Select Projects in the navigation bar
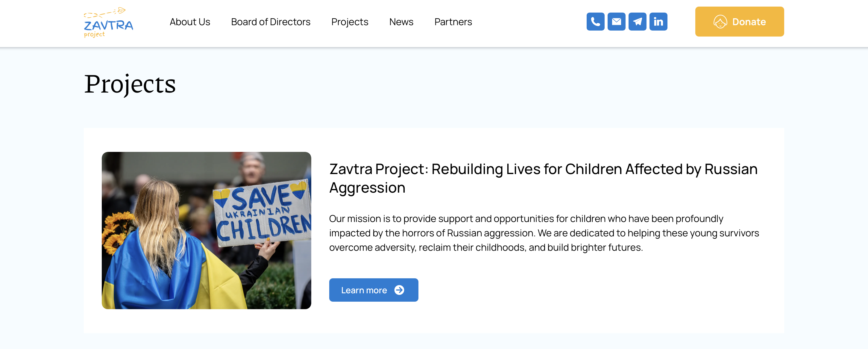 coord(349,22)
